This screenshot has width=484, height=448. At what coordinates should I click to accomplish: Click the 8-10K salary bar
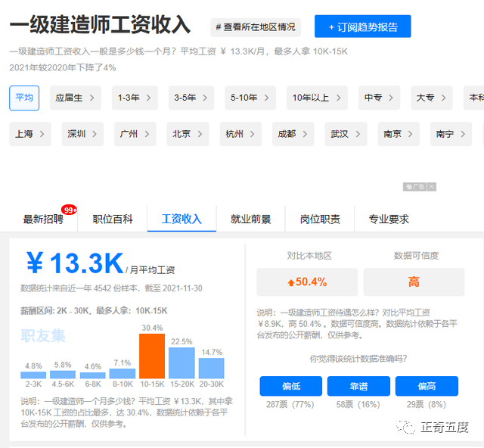(123, 374)
